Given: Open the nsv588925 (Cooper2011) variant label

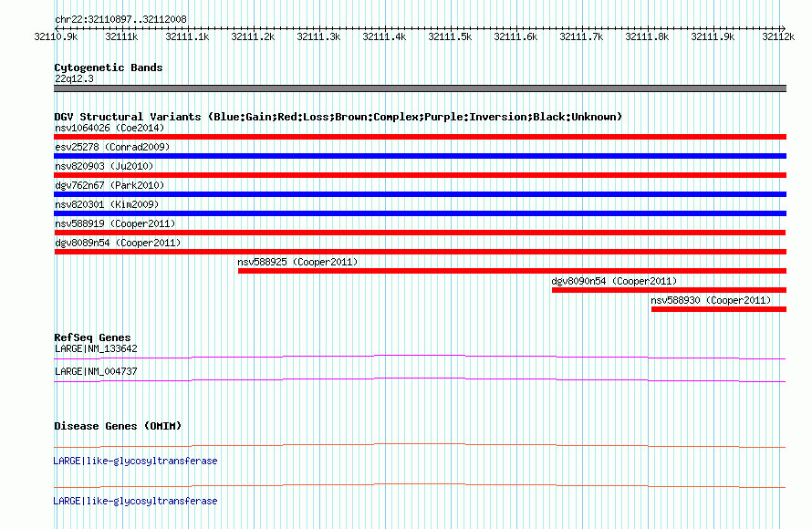Looking at the screenshot, I should (x=297, y=262).
